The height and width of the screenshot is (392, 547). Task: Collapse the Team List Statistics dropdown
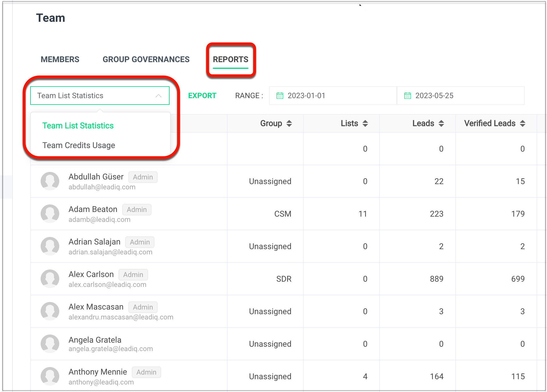pyautogui.click(x=158, y=96)
